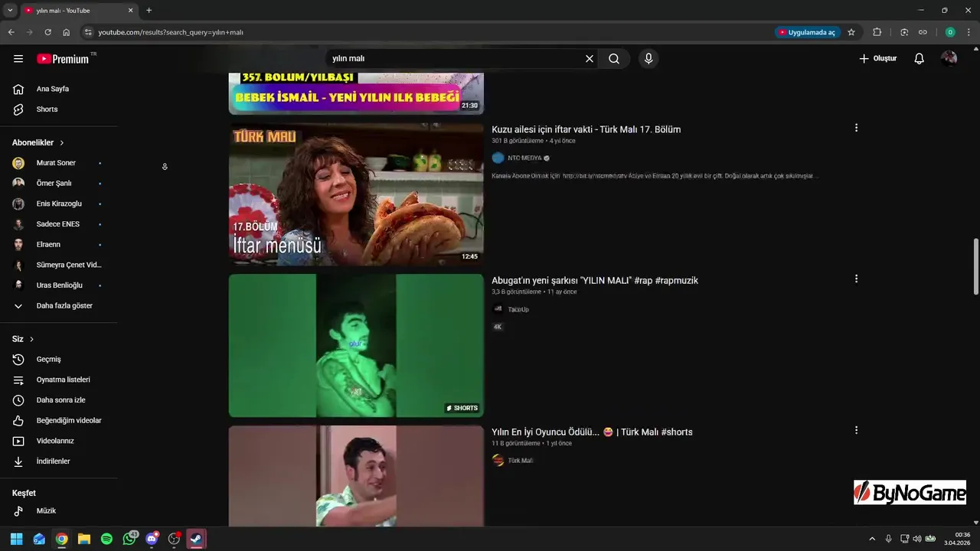Viewport: 980px width, 551px height.
Task: Click the browser address bar URL
Action: 171,32
